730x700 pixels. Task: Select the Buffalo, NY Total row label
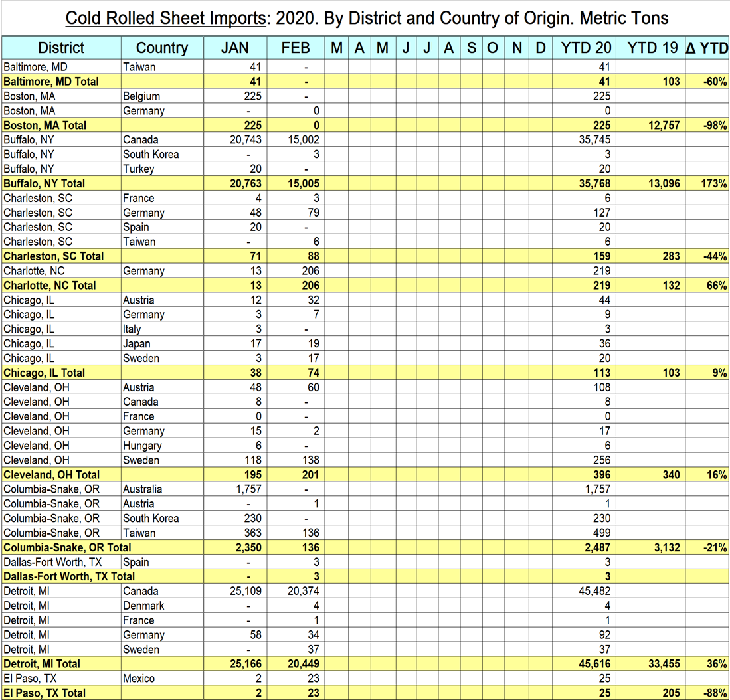[x=45, y=183]
